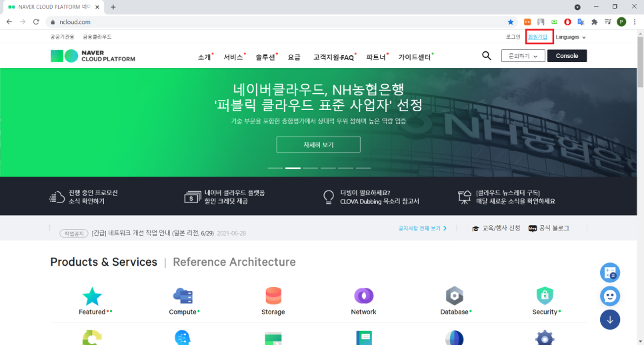Open the 고객지원·FAQ menu
Screen dimensions: 644x345
tap(334, 57)
